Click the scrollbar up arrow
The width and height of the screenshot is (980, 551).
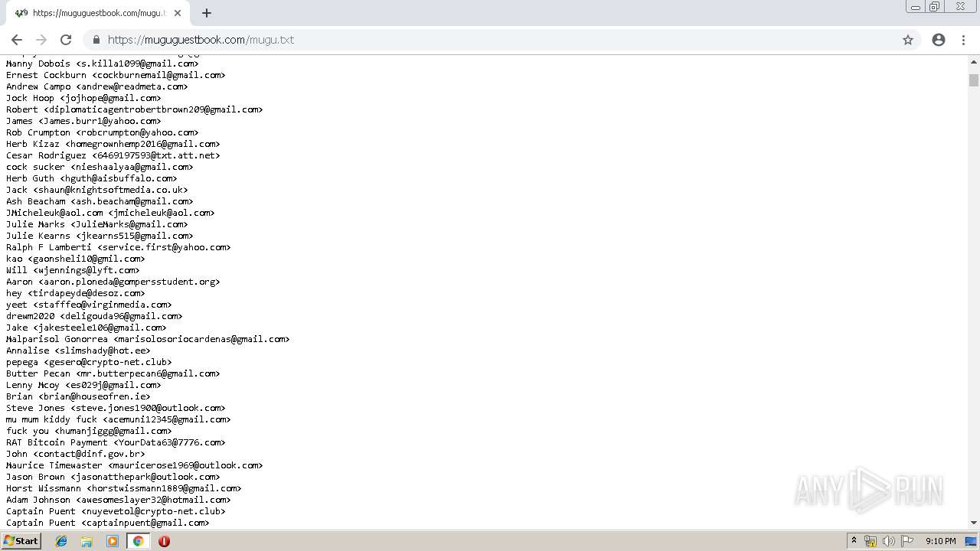[974, 61]
